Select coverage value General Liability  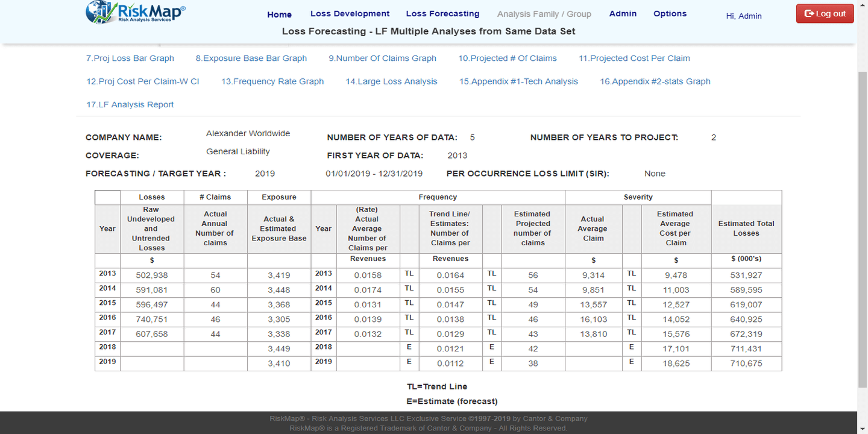point(238,151)
